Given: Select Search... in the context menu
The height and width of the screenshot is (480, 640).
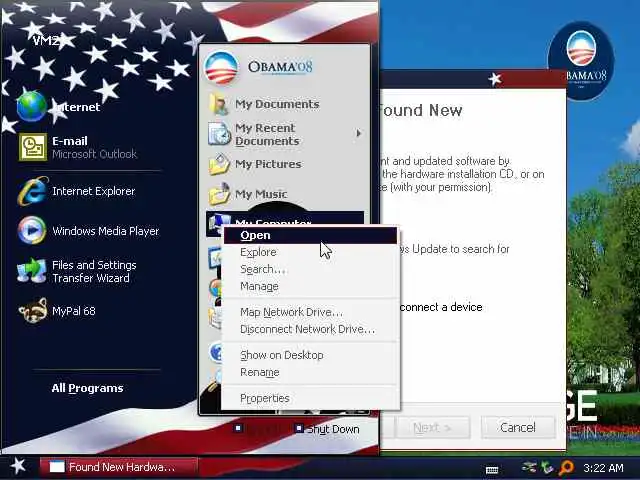Looking at the screenshot, I should [310, 269].
